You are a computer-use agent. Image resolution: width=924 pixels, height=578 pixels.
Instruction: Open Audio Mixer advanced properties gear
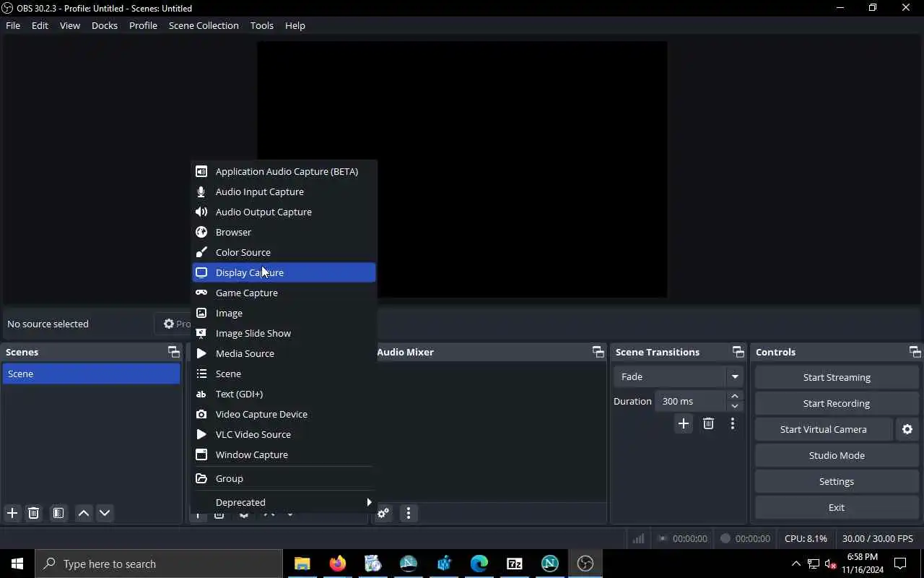point(383,513)
